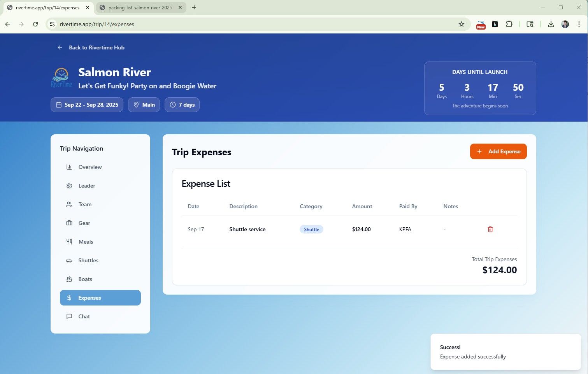588x374 pixels.
Task: Select Boats in the sidebar
Action: tap(85, 279)
